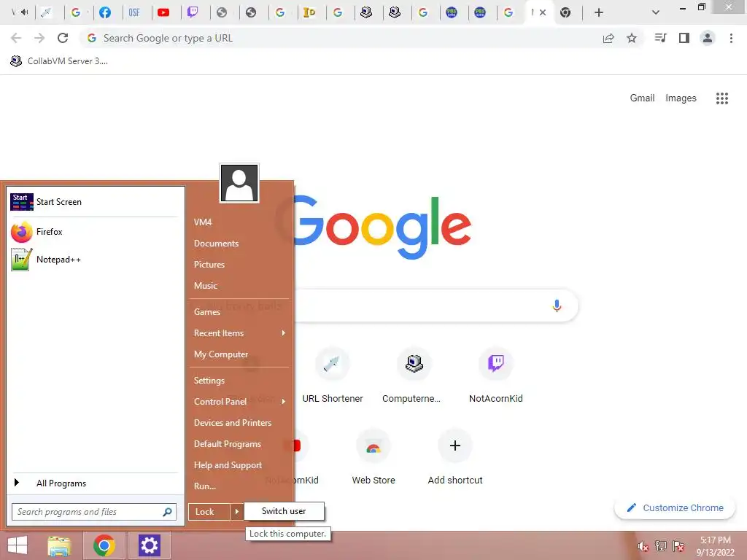Open the URL Shortener shortcut
Viewport: 747px width, 560px height.
click(333, 376)
